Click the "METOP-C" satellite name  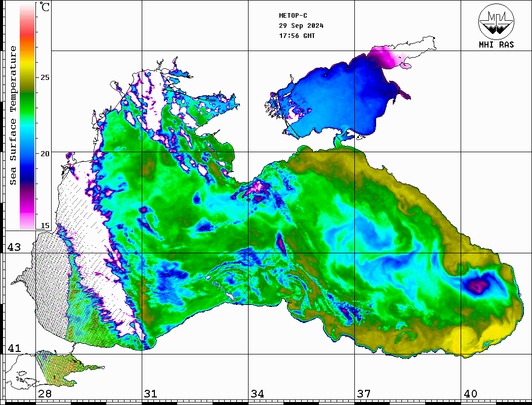[x=293, y=16]
